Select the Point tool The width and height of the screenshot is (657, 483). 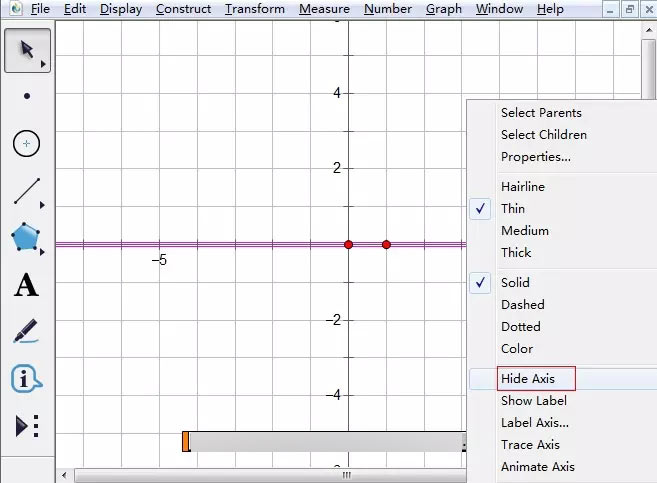27,97
